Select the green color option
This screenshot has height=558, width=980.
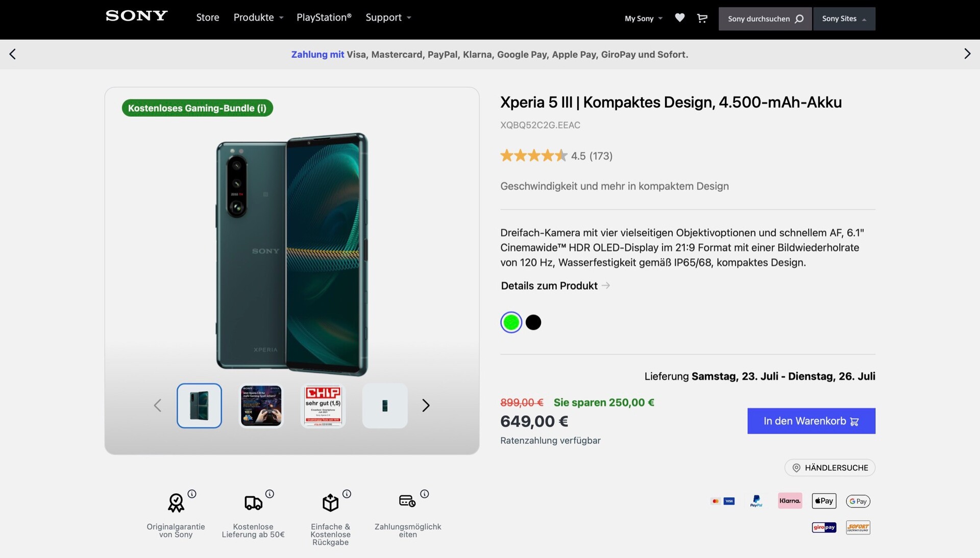coord(511,322)
